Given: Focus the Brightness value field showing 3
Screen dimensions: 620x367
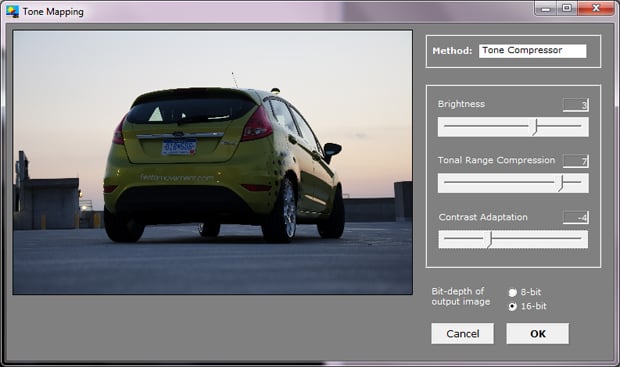Looking at the screenshot, I should (x=576, y=105).
